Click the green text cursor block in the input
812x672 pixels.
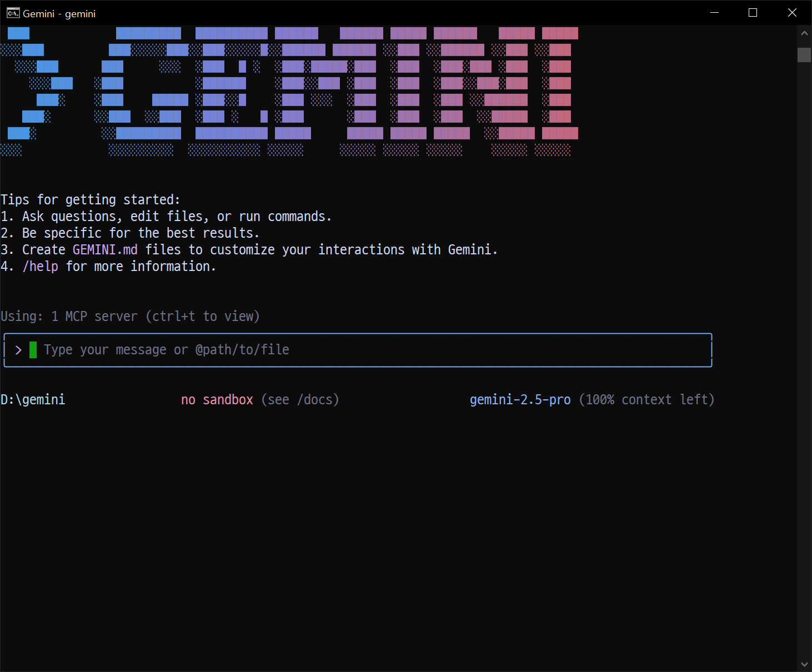[x=33, y=350]
